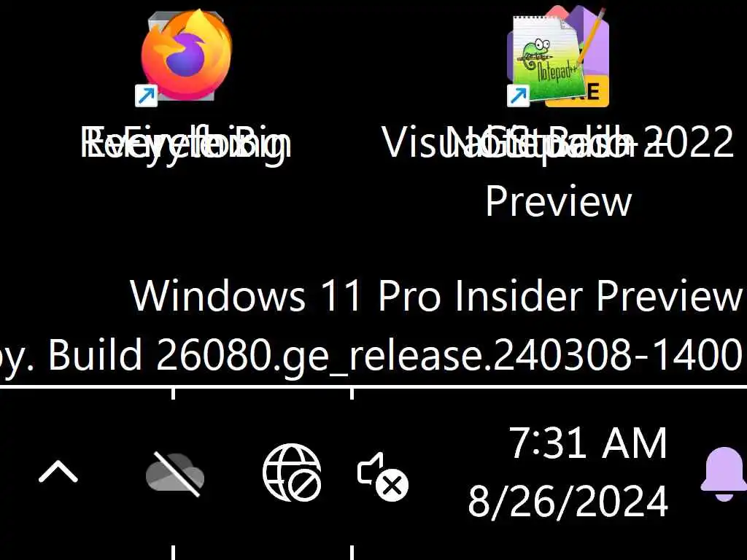Click the Build 26080 watermark line
This screenshot has height=560, width=747.
pyautogui.click(x=371, y=355)
